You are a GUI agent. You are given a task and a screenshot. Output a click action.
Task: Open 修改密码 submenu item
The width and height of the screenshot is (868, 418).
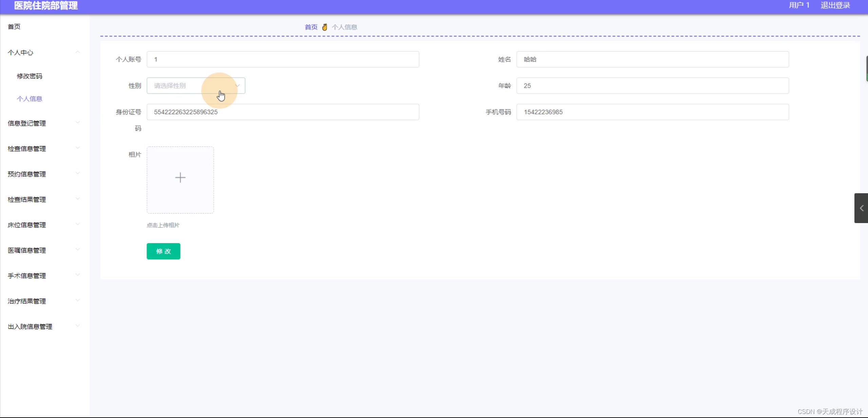tap(30, 76)
